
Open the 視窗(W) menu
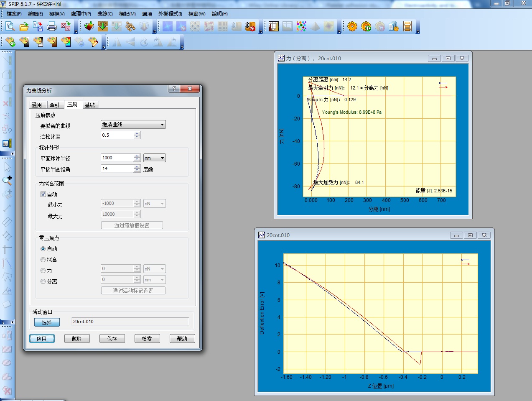point(197,14)
